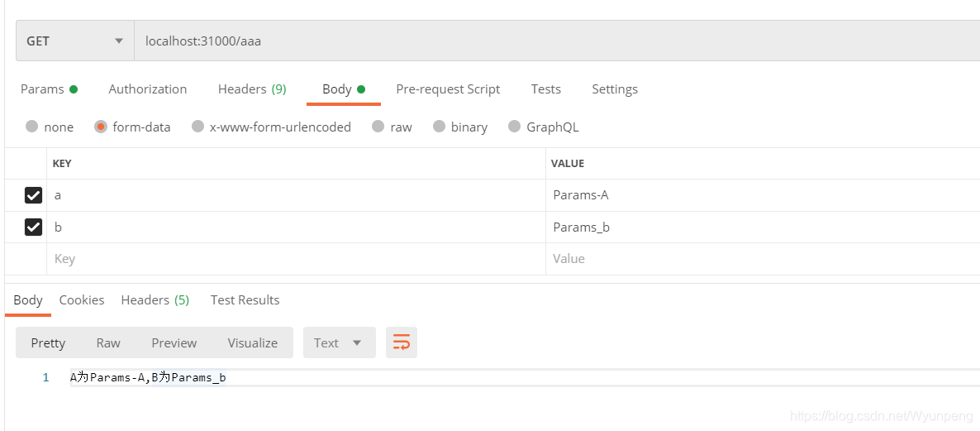This screenshot has height=431, width=980.
Task: Expand the Text format dropdown
Action: point(339,342)
